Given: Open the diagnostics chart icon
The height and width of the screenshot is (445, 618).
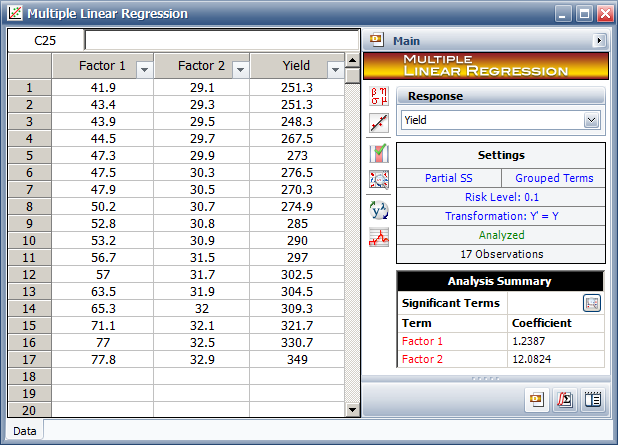Looking at the screenshot, I should pos(379,237).
